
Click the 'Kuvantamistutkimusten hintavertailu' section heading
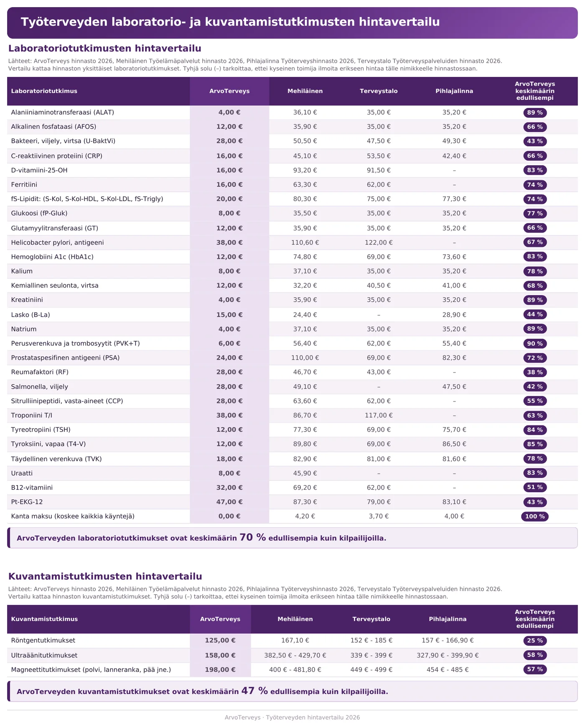pos(105,577)
